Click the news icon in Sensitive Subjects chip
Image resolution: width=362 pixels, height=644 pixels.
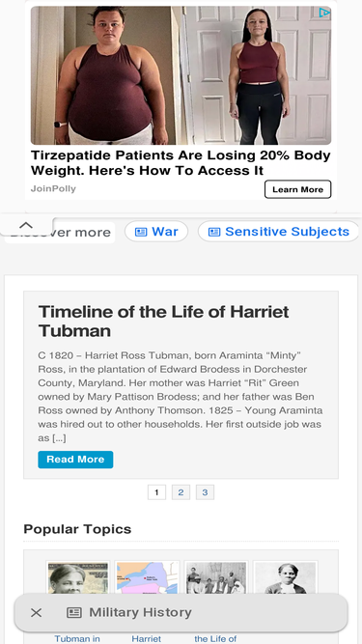(214, 232)
